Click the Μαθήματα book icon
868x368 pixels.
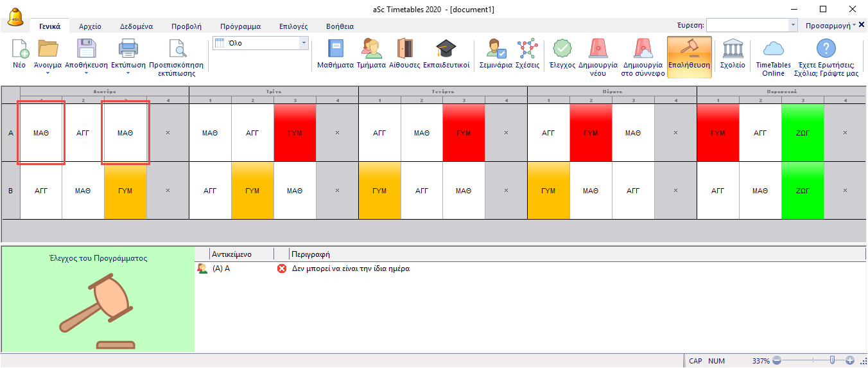coord(336,55)
